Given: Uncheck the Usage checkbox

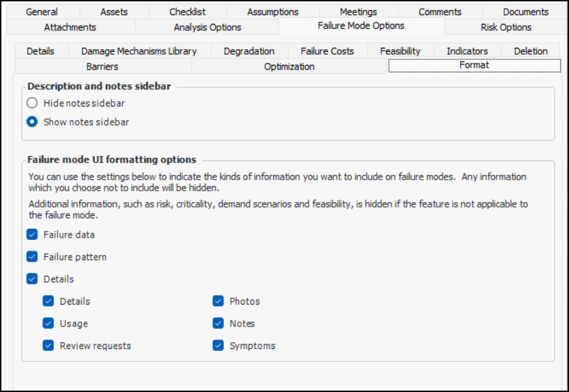Looking at the screenshot, I should (x=48, y=324).
